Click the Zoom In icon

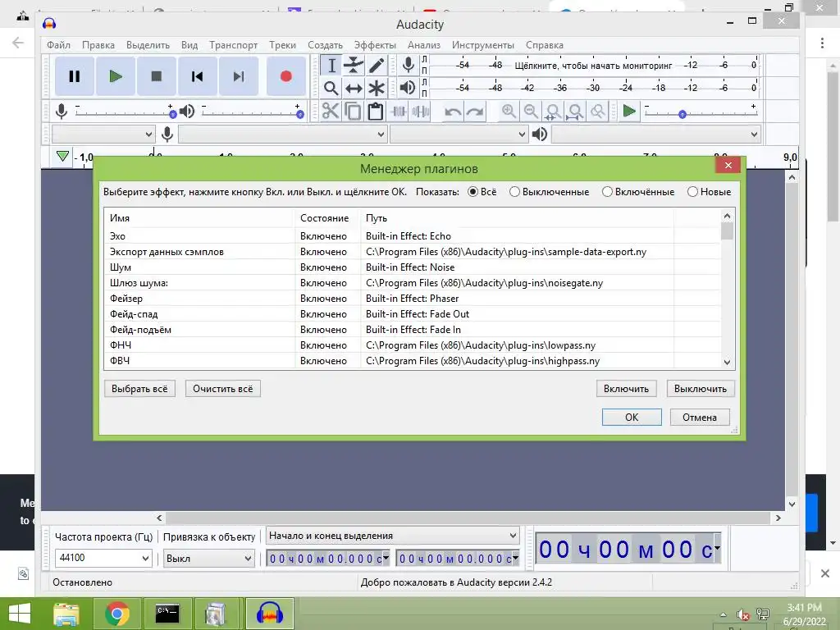point(509,112)
